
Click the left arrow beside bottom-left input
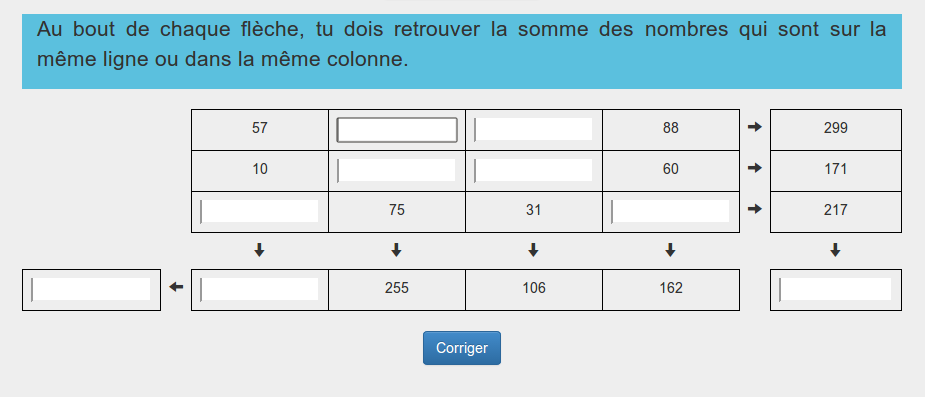pos(176,287)
